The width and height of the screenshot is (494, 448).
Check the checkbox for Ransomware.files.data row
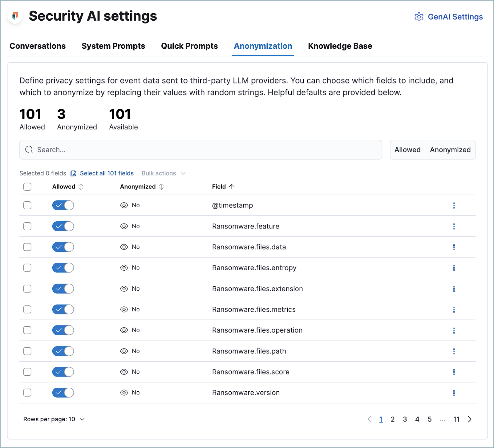pyautogui.click(x=27, y=247)
